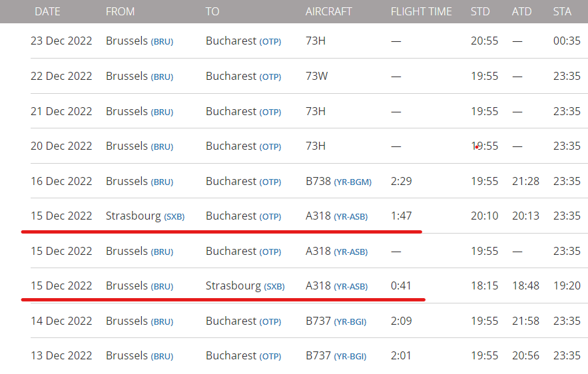Open OTP link in 20 Dec row
This screenshot has width=588, height=374.
[270, 146]
